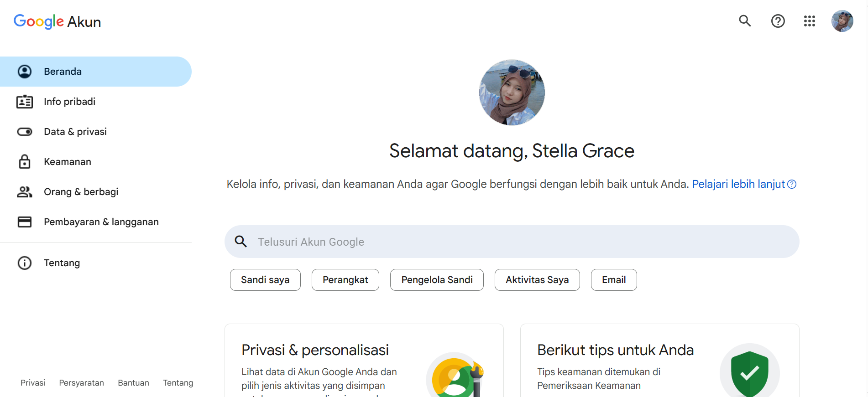Click the Keamanan padlock icon

coord(25,162)
